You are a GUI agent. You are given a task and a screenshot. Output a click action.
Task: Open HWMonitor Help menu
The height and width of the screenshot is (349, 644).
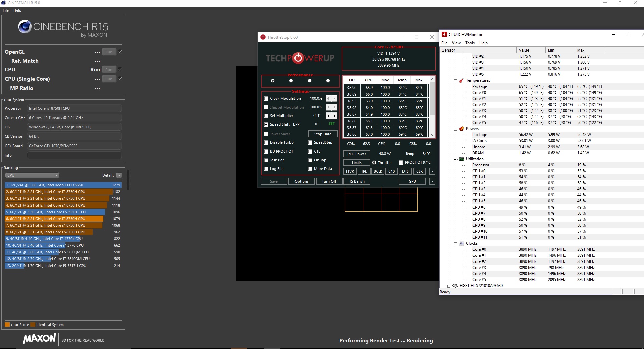[483, 43]
